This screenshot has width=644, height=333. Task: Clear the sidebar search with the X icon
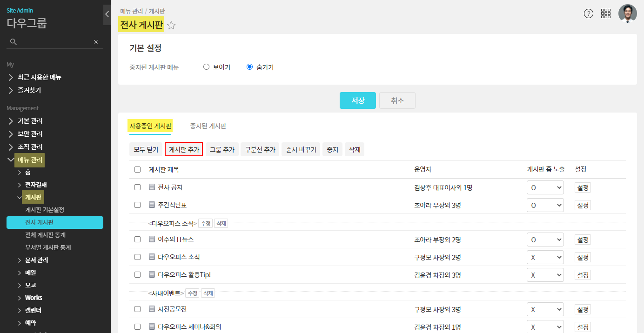click(96, 42)
